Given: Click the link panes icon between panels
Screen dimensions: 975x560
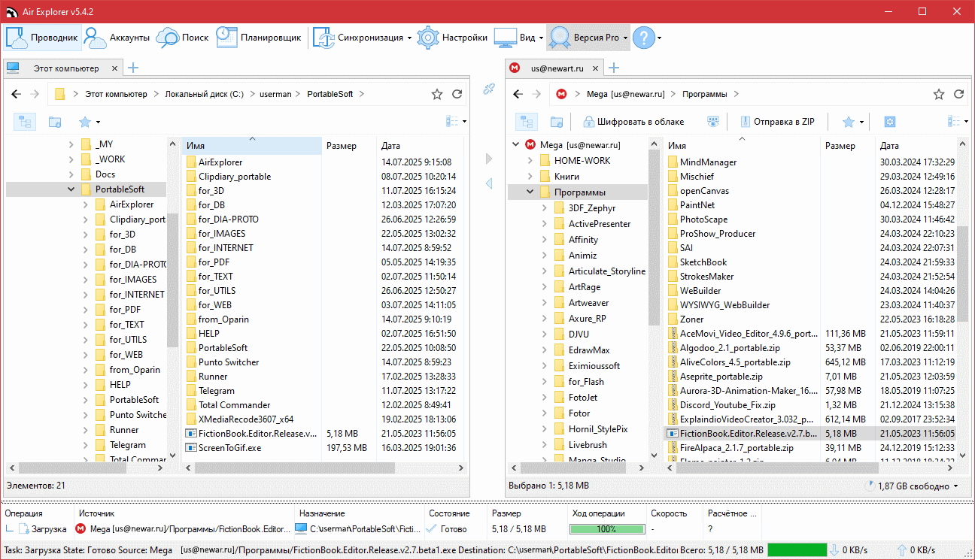Looking at the screenshot, I should coord(489,89).
